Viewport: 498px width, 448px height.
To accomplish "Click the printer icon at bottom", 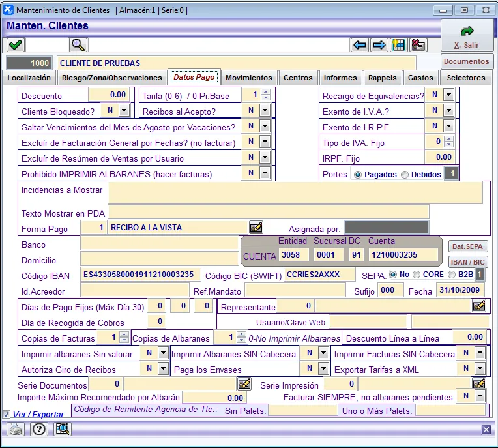I will click(x=16, y=429).
